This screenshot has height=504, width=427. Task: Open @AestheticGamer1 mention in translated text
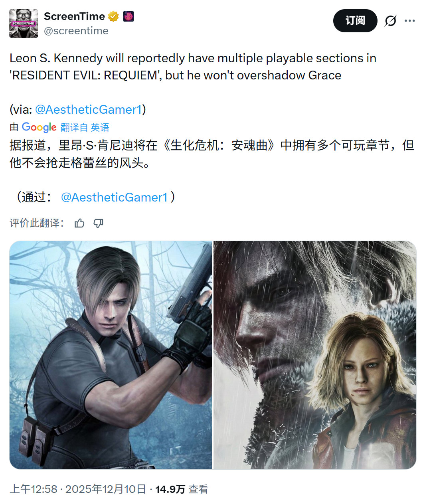click(114, 197)
